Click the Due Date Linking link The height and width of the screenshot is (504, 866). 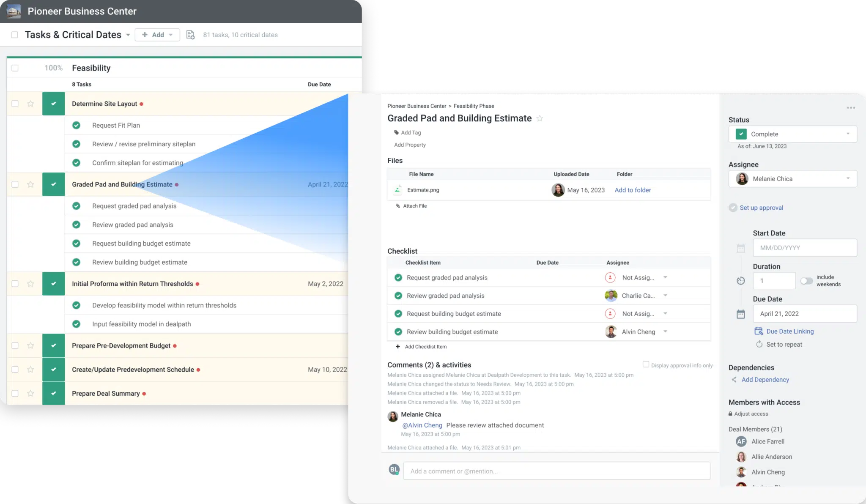789,331
